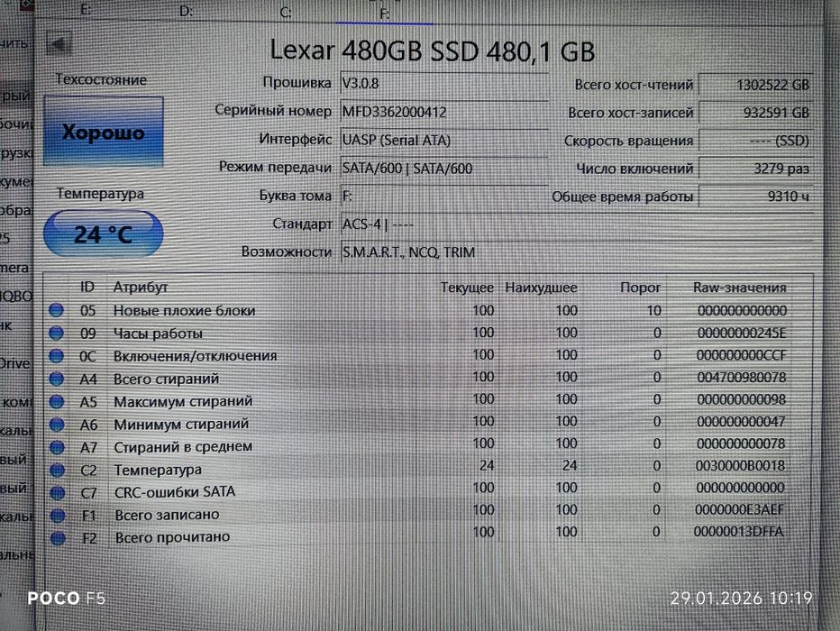Viewport: 840px width, 631px height.
Task: Click the status circle for attribute A5
Action: click(x=56, y=401)
